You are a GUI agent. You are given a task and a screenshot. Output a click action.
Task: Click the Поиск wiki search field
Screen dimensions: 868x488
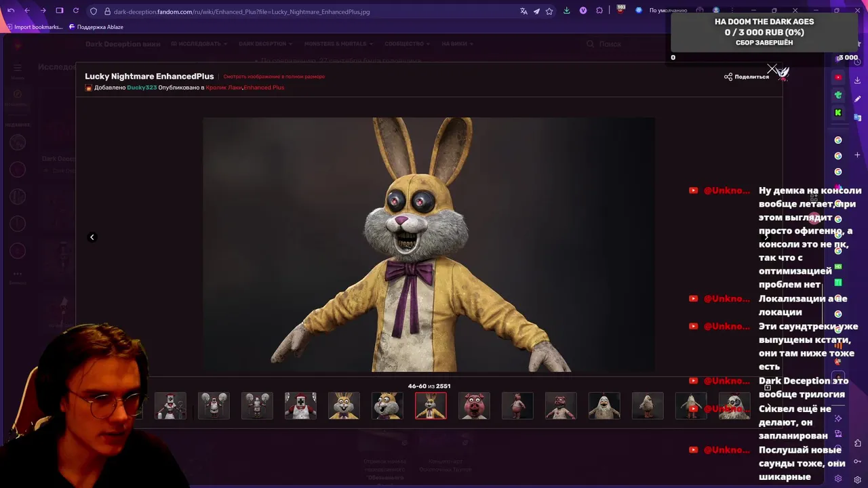click(x=610, y=43)
